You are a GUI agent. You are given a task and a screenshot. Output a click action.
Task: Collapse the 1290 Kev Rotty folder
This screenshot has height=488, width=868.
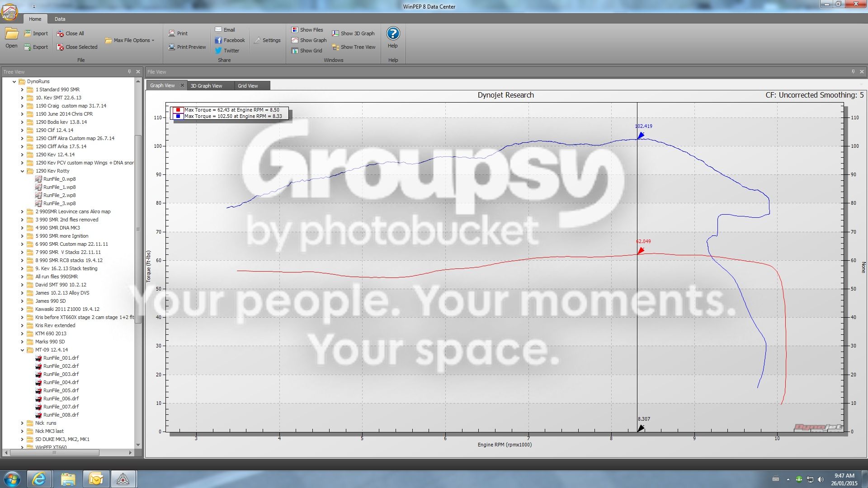[x=22, y=171]
